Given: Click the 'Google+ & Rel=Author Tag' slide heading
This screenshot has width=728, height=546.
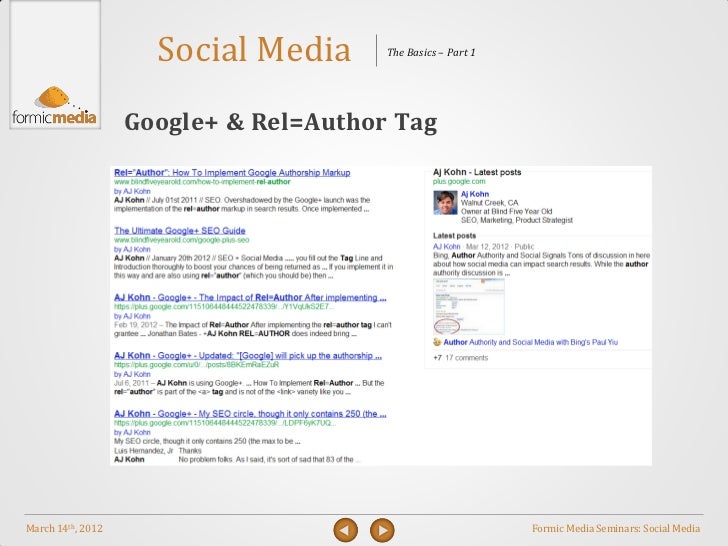Looking at the screenshot, I should pos(281,123).
